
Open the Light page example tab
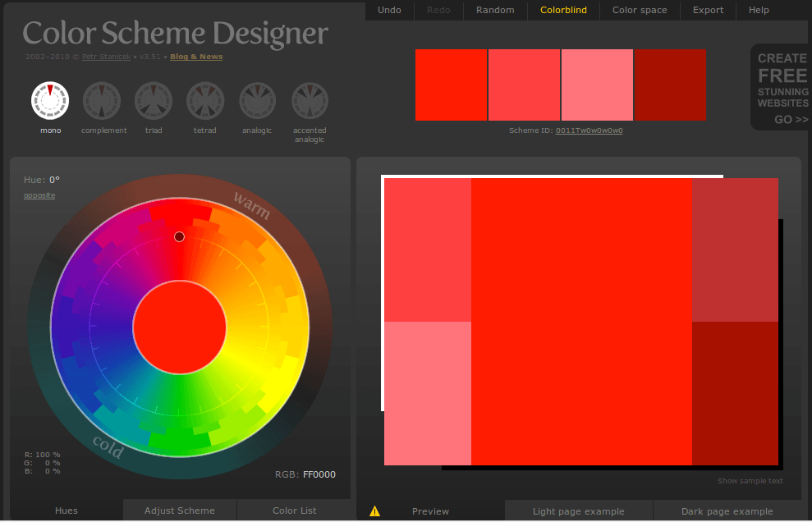578,511
